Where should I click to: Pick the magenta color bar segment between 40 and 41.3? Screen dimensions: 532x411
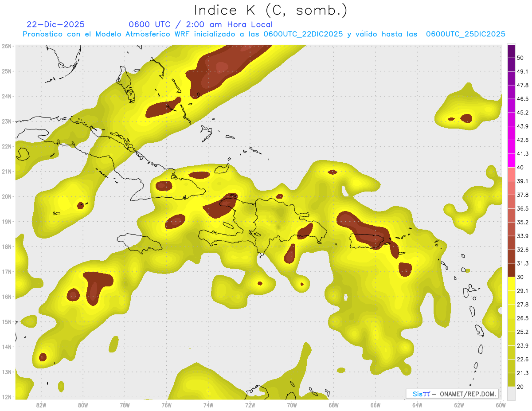511,160
